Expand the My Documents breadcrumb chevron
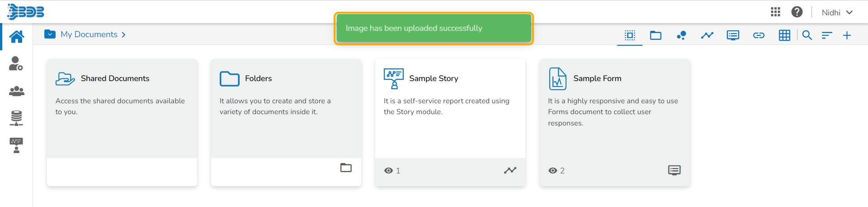Screen dimensions: 868x207 124,35
